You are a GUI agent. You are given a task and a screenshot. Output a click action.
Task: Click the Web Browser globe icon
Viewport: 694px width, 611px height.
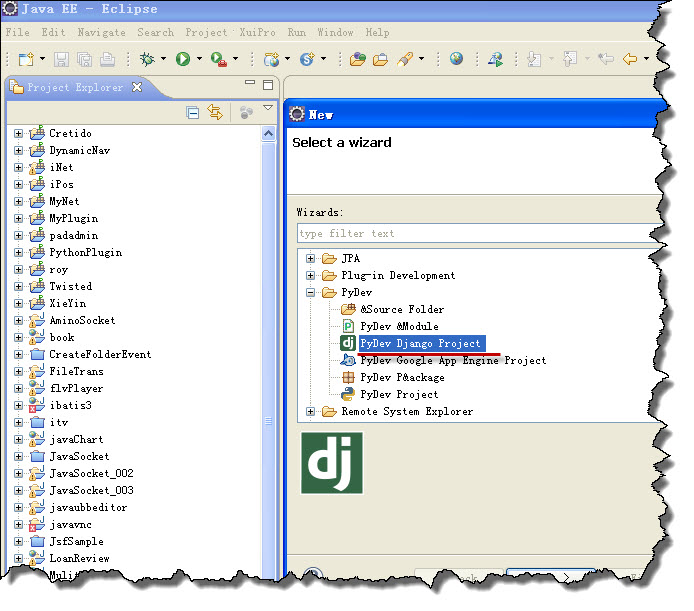[456, 58]
